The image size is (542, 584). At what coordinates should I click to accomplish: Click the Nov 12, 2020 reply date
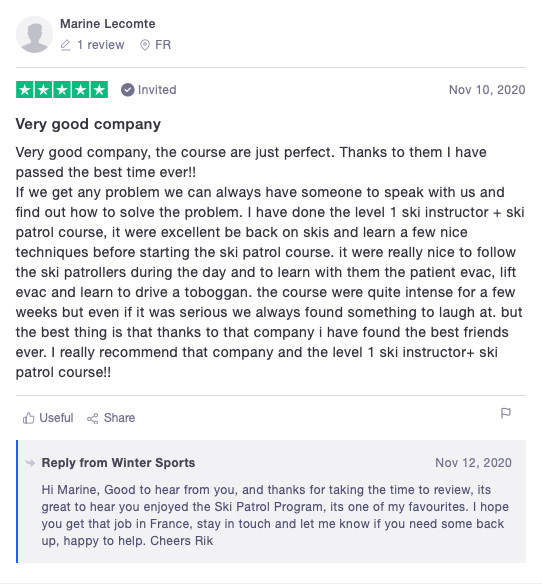point(473,463)
